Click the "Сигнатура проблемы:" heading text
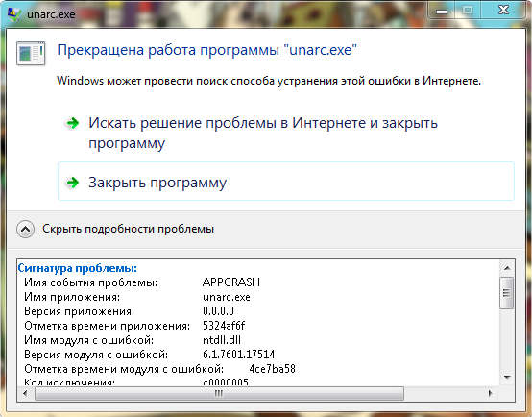The height and width of the screenshot is (417, 532). (78, 268)
